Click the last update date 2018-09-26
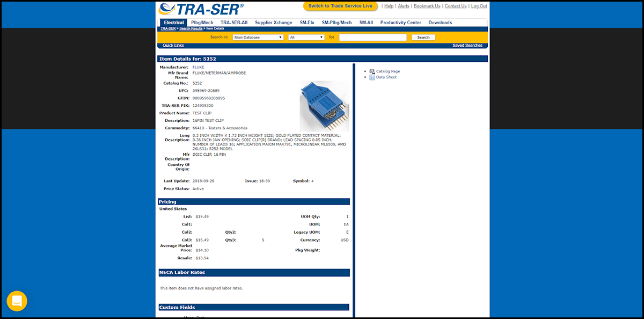 tap(203, 181)
